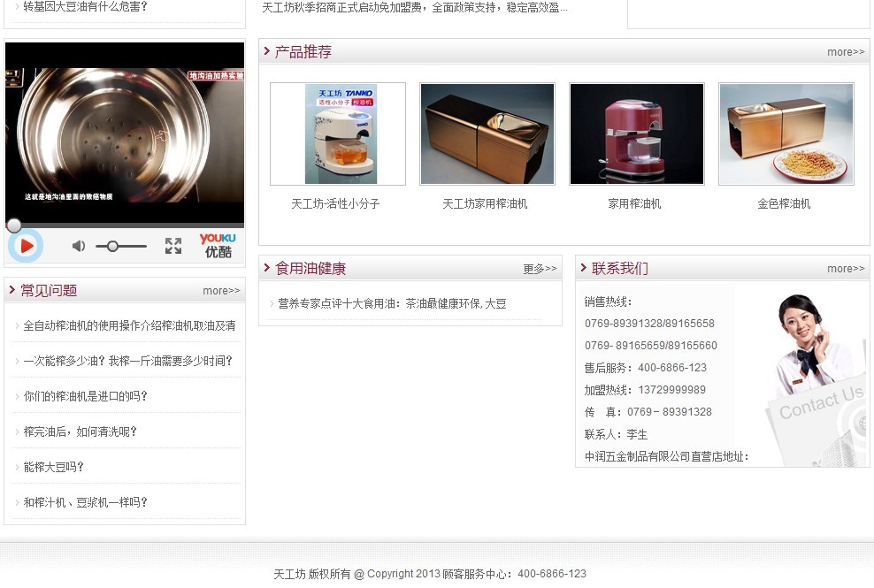
Task: Open 更多>> in 食用油健康 section
Action: [x=540, y=269]
